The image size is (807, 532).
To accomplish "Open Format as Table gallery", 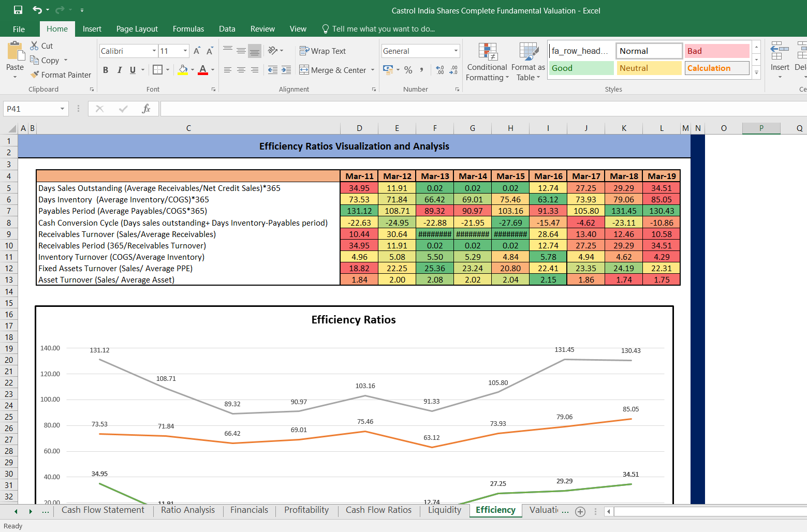I will [528, 62].
